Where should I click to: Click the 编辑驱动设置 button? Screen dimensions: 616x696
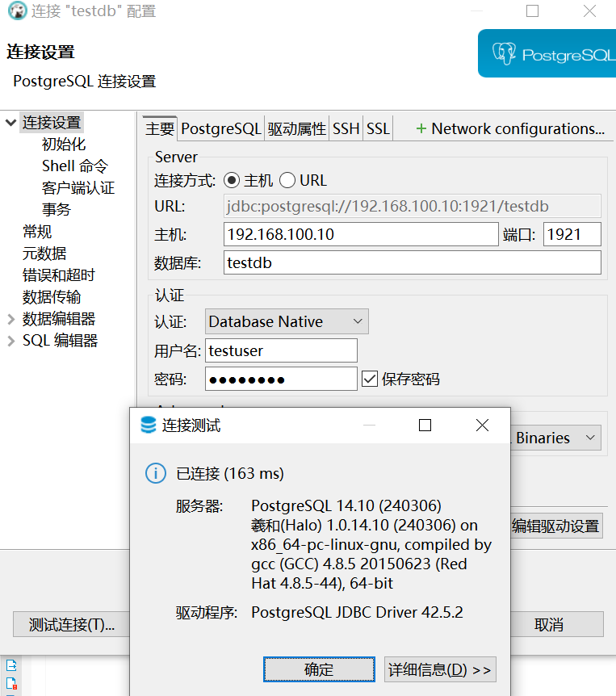coord(556,526)
